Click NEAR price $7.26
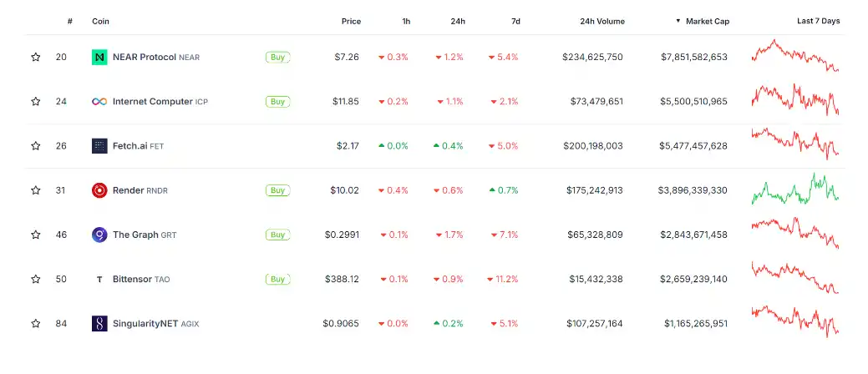Screen dimensions: 868x374 tap(347, 57)
